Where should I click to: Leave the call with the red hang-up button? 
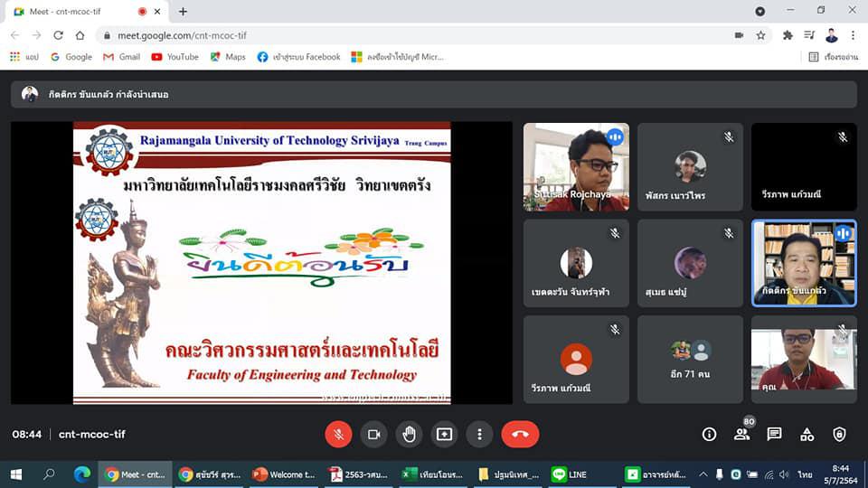[x=520, y=435]
